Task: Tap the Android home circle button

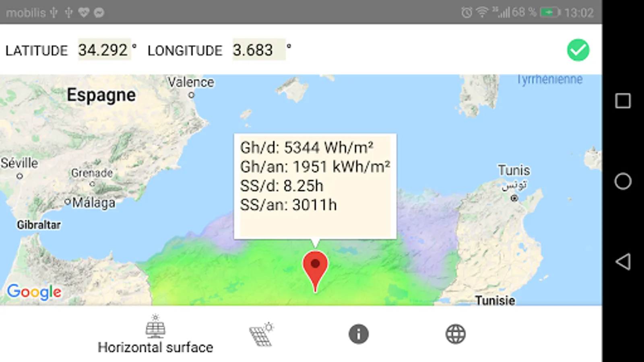Action: click(623, 181)
